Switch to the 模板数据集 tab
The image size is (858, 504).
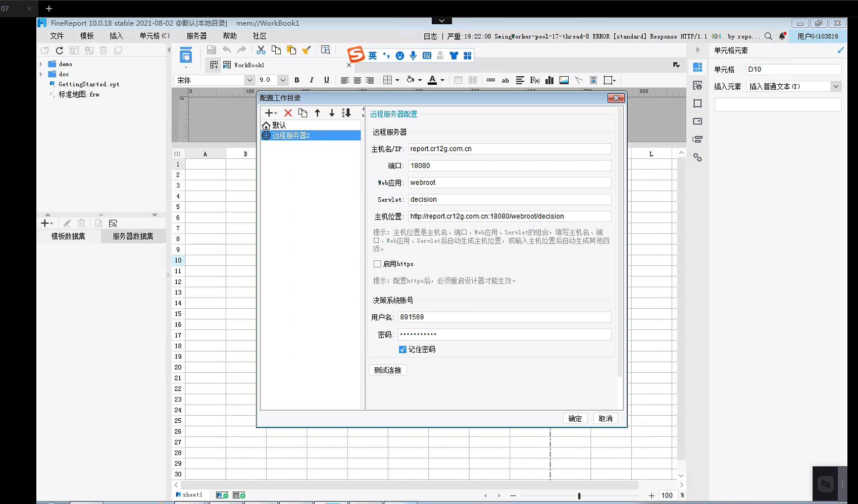tap(68, 236)
